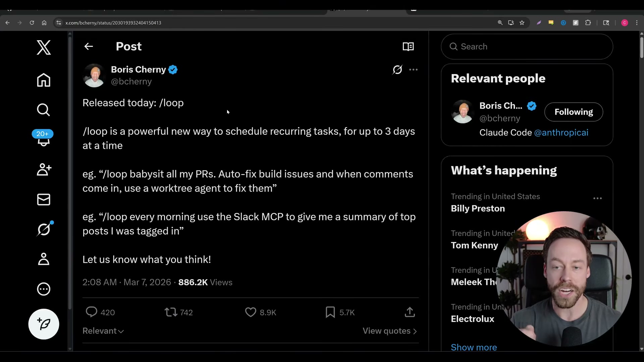The width and height of the screenshot is (644, 362).
Task: Open purple feather extension icon
Action: (x=539, y=23)
